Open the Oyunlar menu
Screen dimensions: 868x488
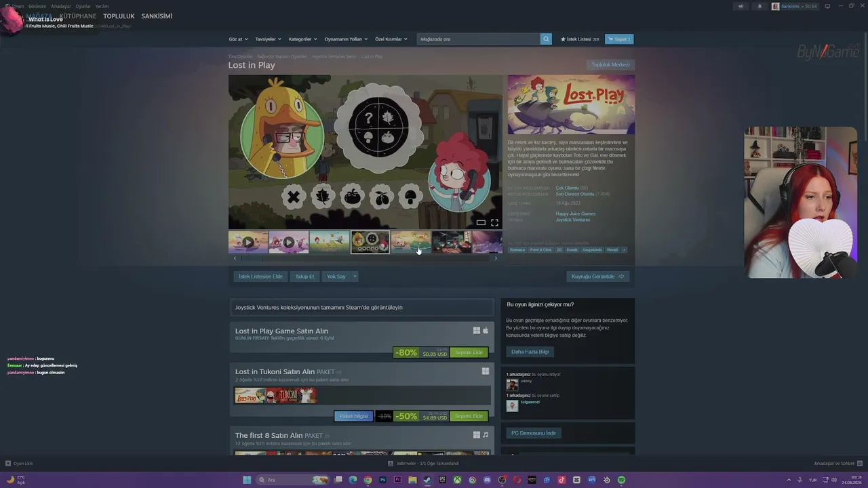pyautogui.click(x=83, y=6)
